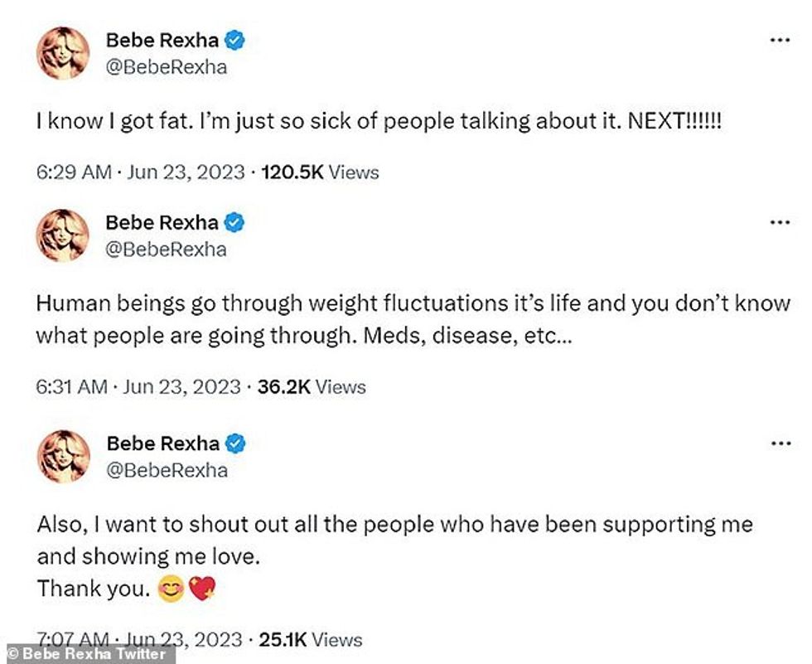
Task: Click the profile picture on the second tweet
Action: tap(62, 235)
